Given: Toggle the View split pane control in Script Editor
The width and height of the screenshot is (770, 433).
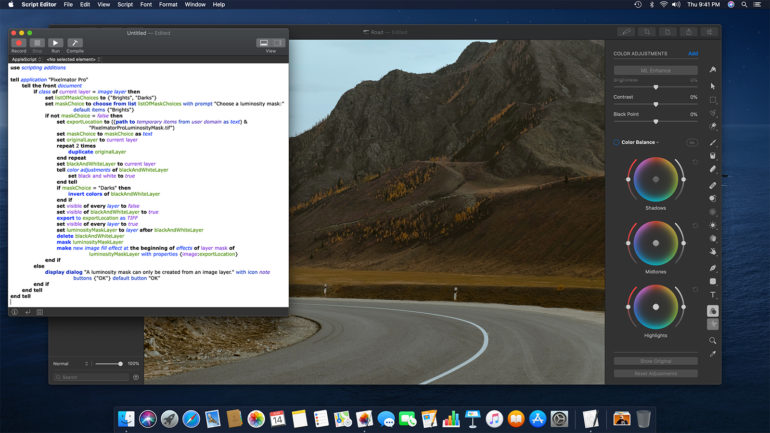Looking at the screenshot, I should [x=270, y=43].
